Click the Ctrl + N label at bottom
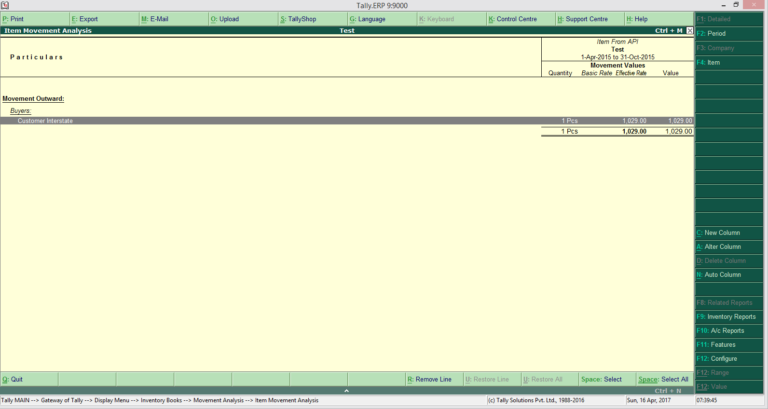Image resolution: width=768 pixels, height=409 pixels. pos(668,391)
